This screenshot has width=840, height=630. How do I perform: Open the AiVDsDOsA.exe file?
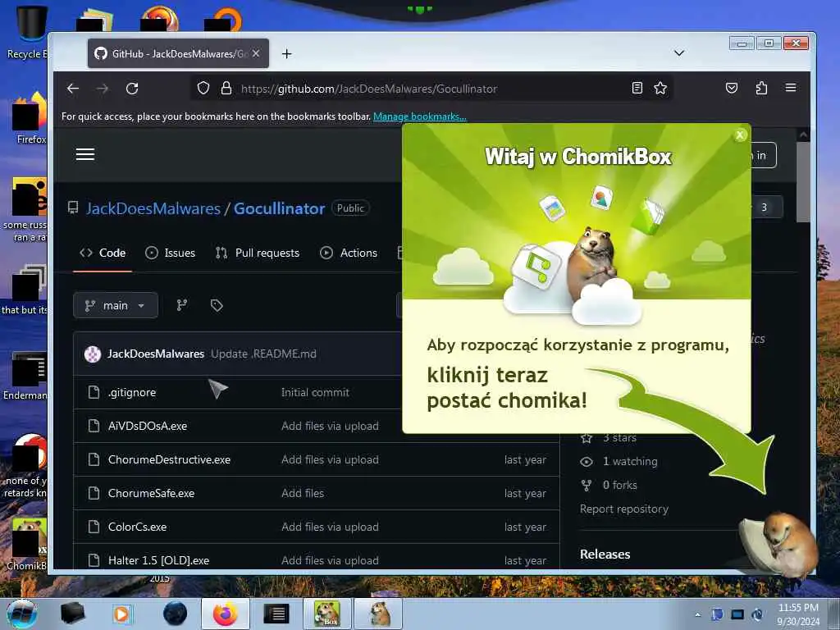(148, 426)
